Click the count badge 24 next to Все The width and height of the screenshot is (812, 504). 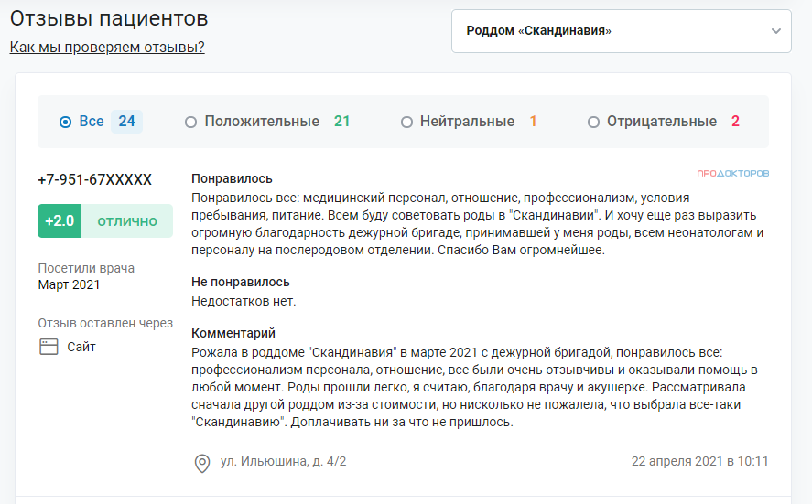pos(127,122)
